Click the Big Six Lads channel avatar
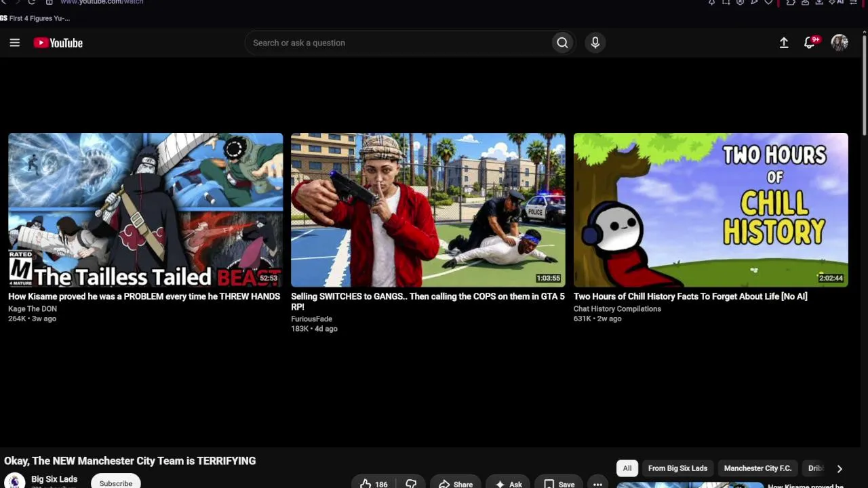This screenshot has width=868, height=488. pos(14,481)
